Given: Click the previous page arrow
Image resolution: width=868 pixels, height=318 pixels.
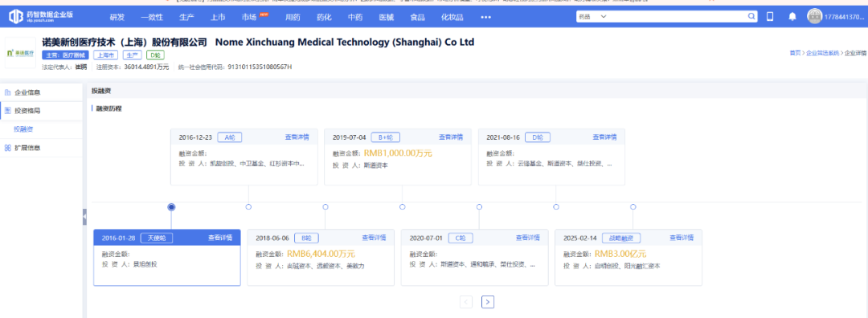Looking at the screenshot, I should [466, 302].
